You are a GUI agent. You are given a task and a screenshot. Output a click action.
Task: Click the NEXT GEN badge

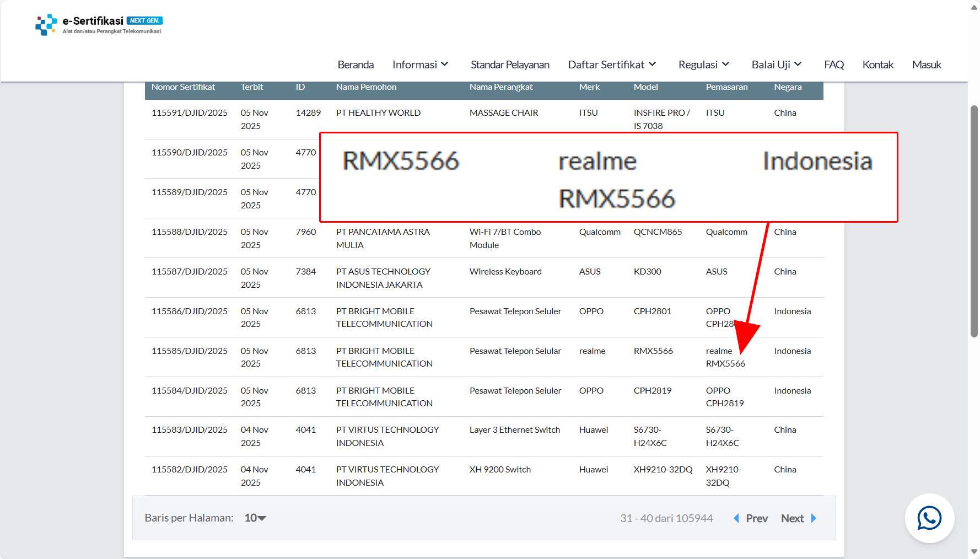144,20
